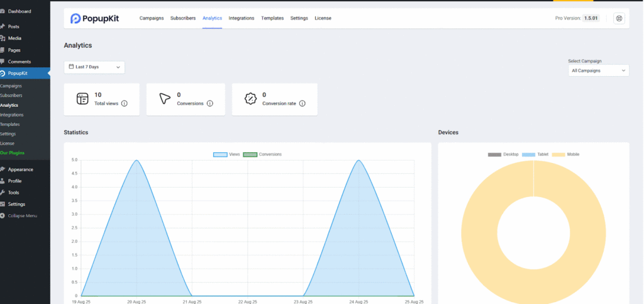Switch to the Subscribers tab

tap(182, 18)
